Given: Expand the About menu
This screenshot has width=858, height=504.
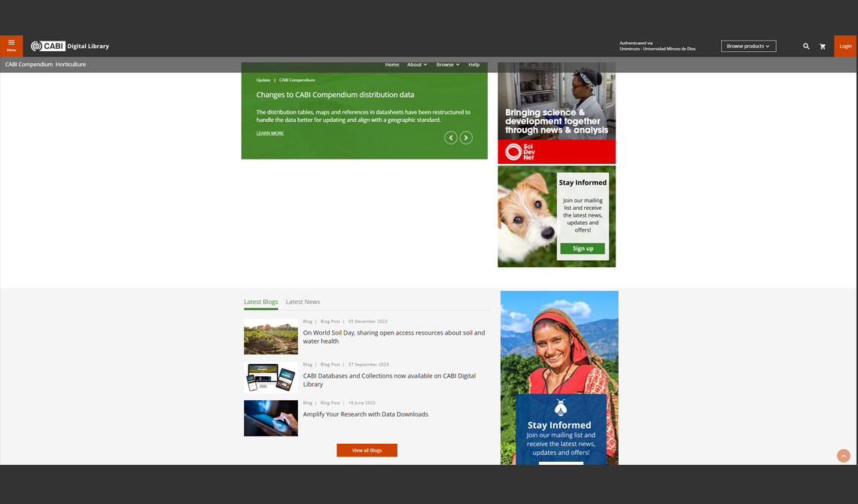Looking at the screenshot, I should [417, 65].
